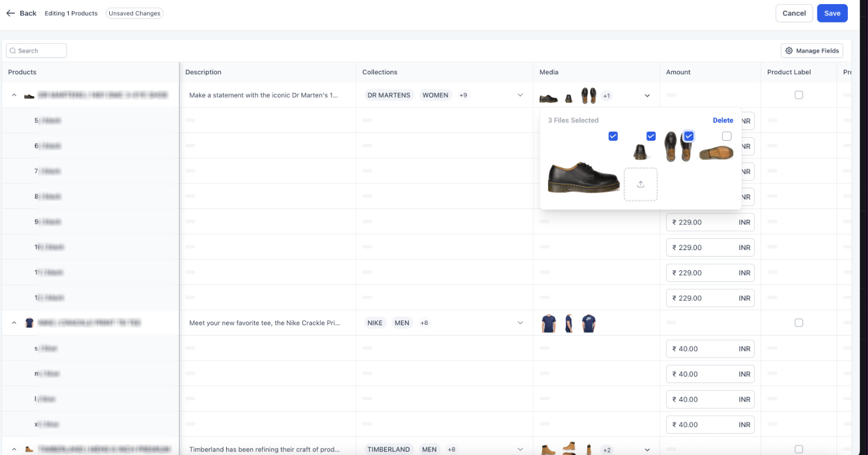868x455 pixels.
Task: Click the Manage Fields gear icon
Action: pos(789,51)
